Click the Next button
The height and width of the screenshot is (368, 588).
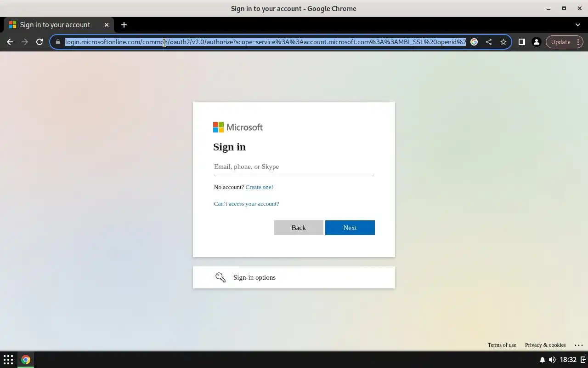click(x=350, y=228)
